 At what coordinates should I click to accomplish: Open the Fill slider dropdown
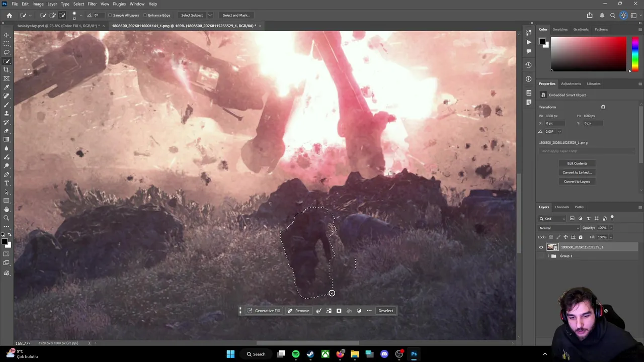611,237
